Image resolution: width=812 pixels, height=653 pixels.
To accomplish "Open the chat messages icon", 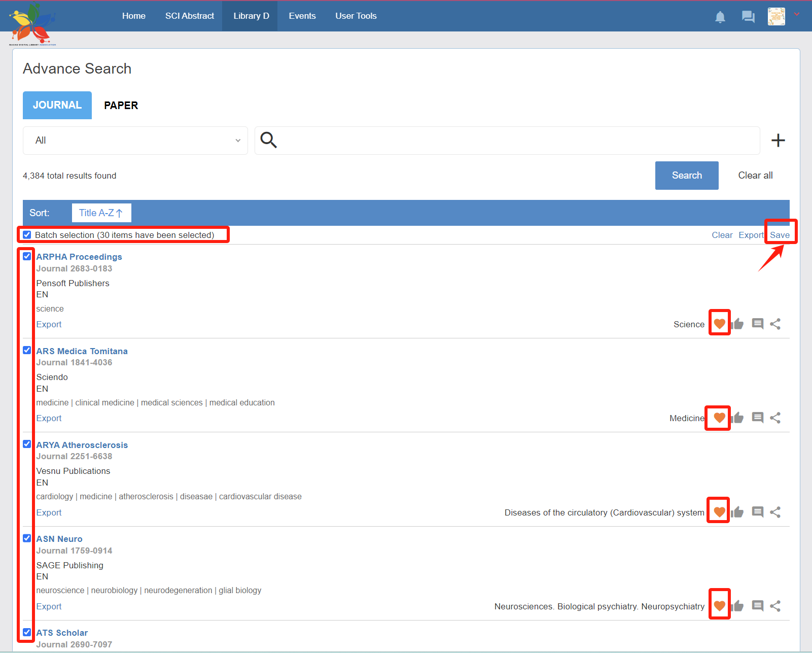I will 748,17.
